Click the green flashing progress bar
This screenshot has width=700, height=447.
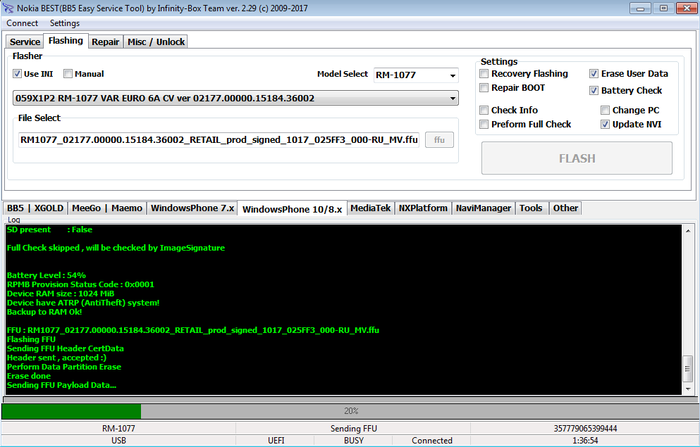[x=72, y=411]
